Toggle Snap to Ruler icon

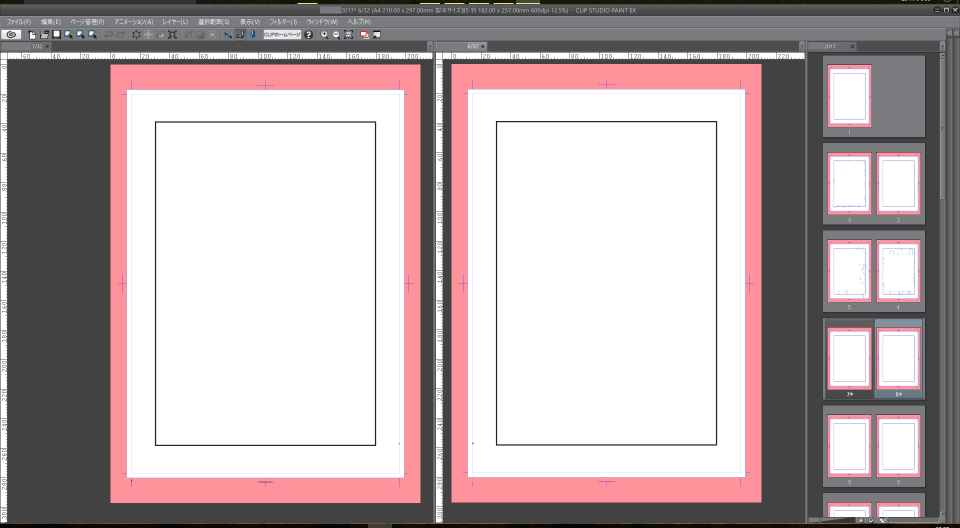click(228, 35)
